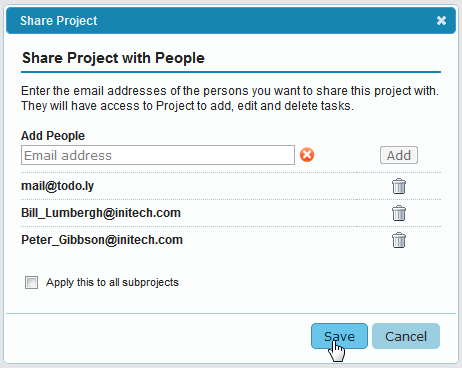
Task: Select the Peter_Gibbson@initech.com entry
Action: click(x=102, y=240)
